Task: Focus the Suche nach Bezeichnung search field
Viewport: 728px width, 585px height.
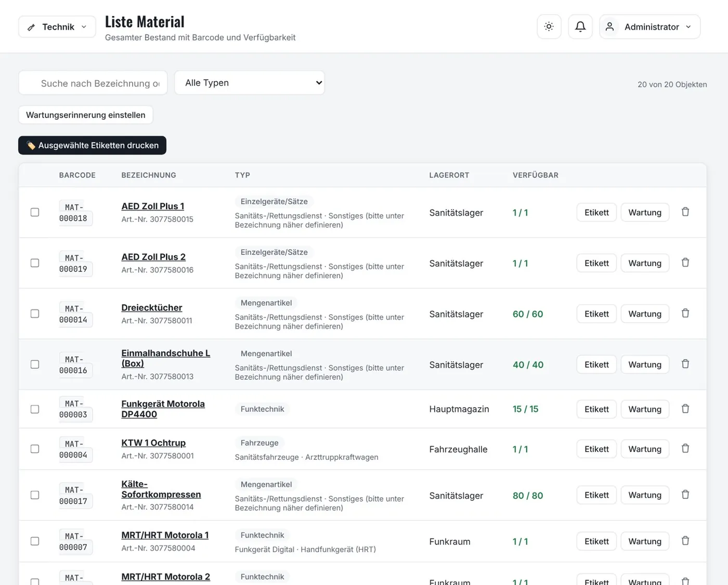Action: click(x=93, y=83)
